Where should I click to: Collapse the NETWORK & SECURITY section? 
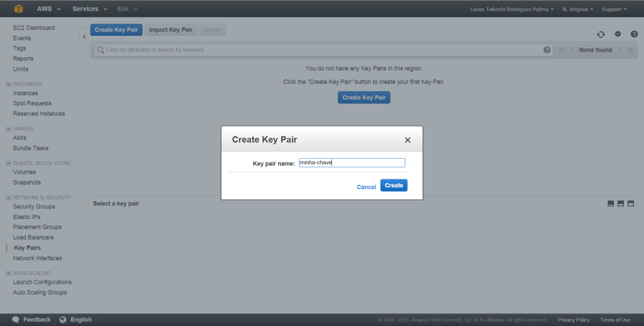(8, 198)
